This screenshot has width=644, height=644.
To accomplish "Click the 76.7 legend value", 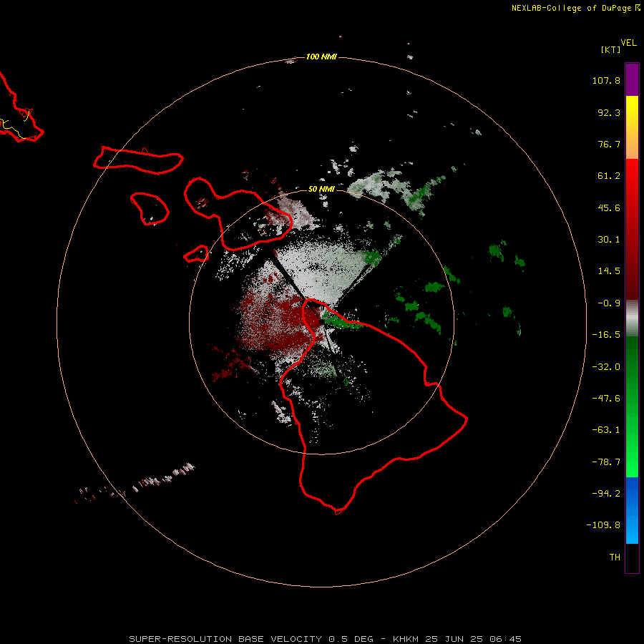I will point(609,144).
